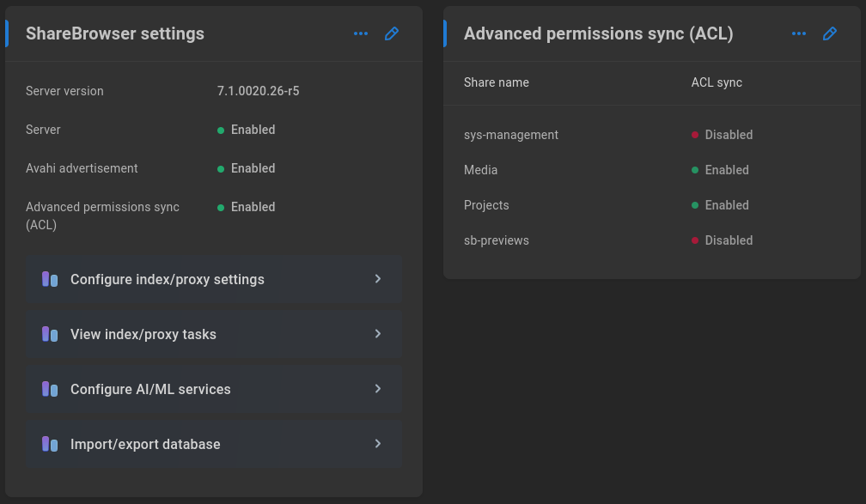Select the sb-previews share row

652,240
